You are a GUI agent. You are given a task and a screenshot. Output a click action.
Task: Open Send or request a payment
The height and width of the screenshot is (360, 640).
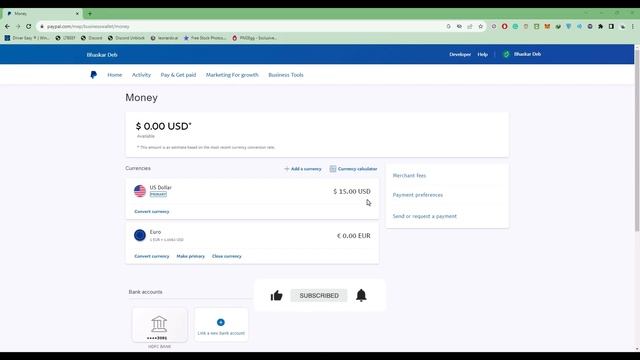click(424, 216)
